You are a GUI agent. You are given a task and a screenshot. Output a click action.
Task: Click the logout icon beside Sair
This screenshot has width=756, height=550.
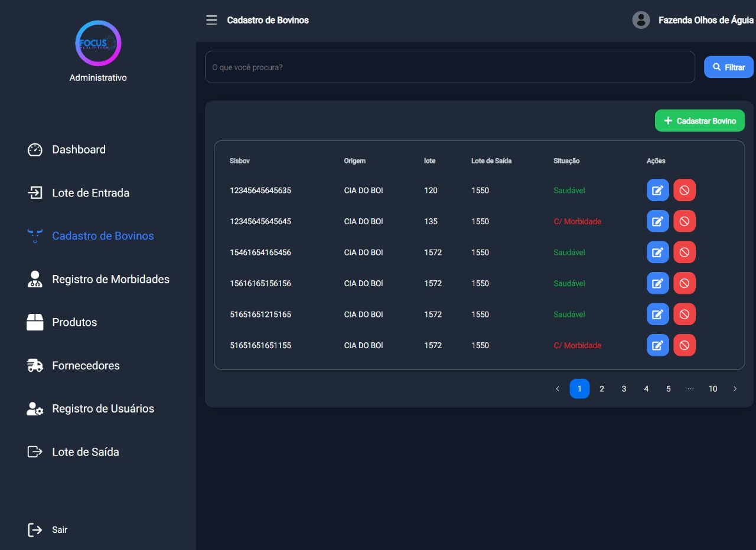click(x=34, y=529)
